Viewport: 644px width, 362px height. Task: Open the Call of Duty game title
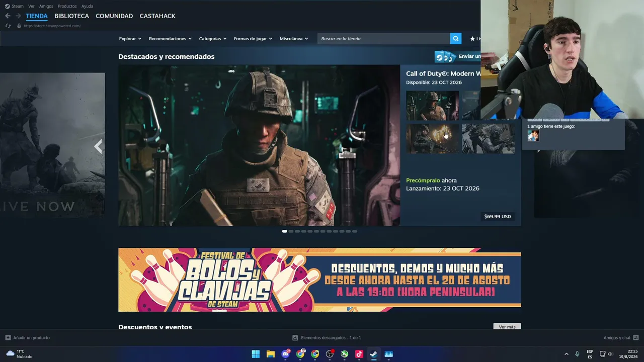[x=443, y=73]
